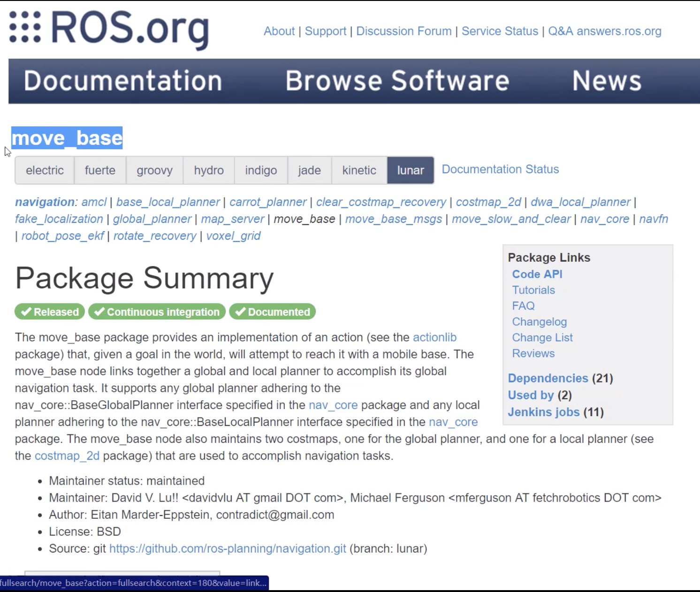The image size is (700, 592).
Task: Switch to the electric distro tab
Action: 45,170
